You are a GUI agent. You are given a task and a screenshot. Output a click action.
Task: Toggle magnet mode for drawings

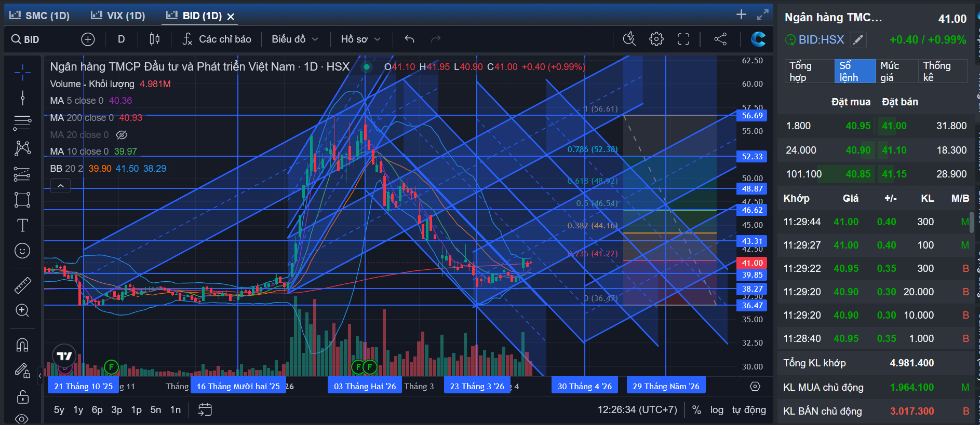[x=22, y=345]
